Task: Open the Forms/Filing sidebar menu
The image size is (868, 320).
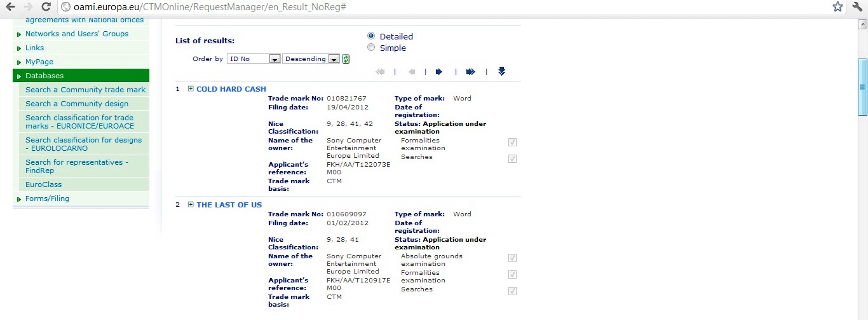Action: [47, 198]
